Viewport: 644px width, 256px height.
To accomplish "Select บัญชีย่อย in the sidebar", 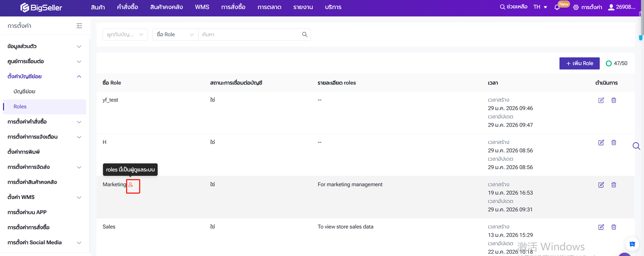I will pyautogui.click(x=24, y=92).
